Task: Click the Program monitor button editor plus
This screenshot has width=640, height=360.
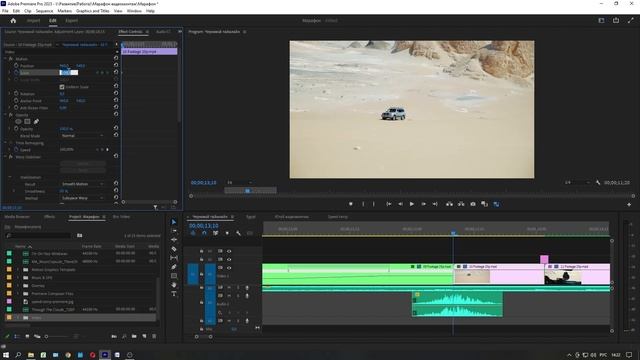Action: click(x=629, y=204)
